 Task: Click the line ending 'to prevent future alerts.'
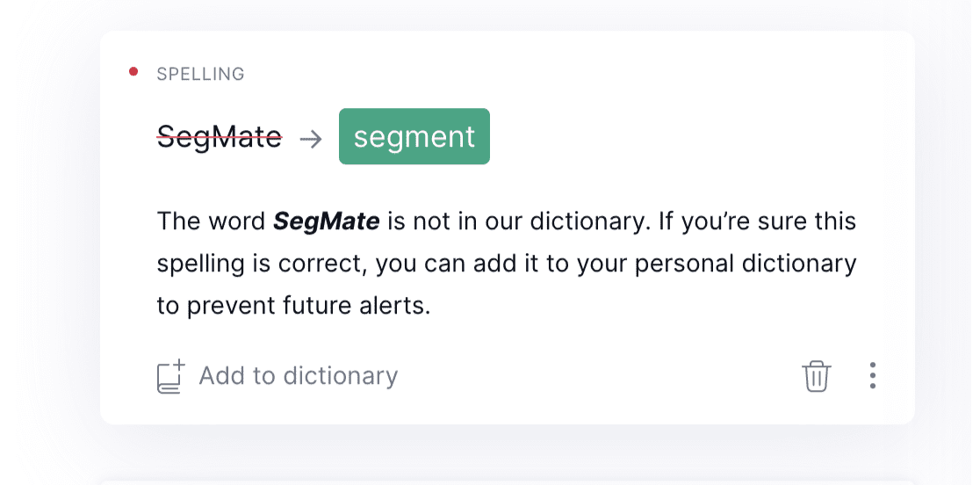point(294,306)
